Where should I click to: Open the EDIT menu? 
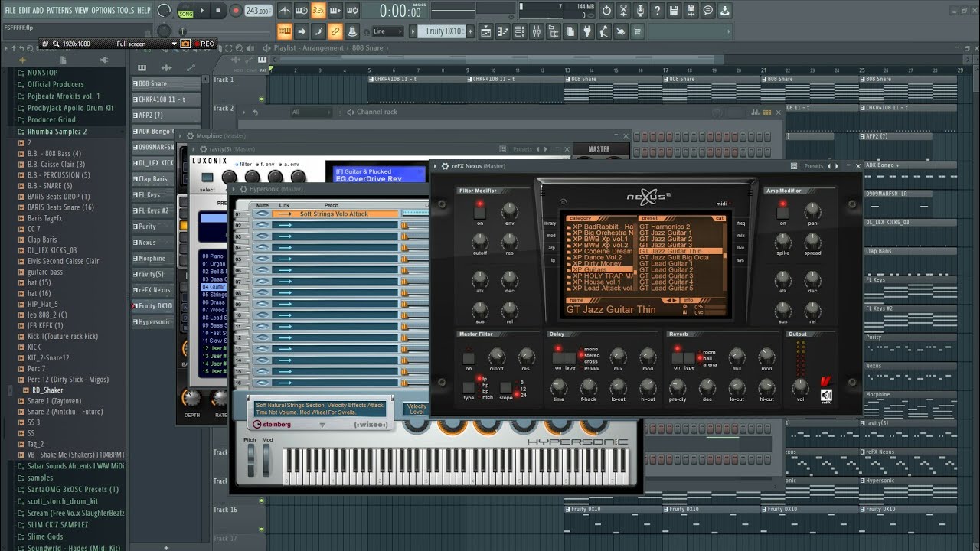pyautogui.click(x=24, y=10)
